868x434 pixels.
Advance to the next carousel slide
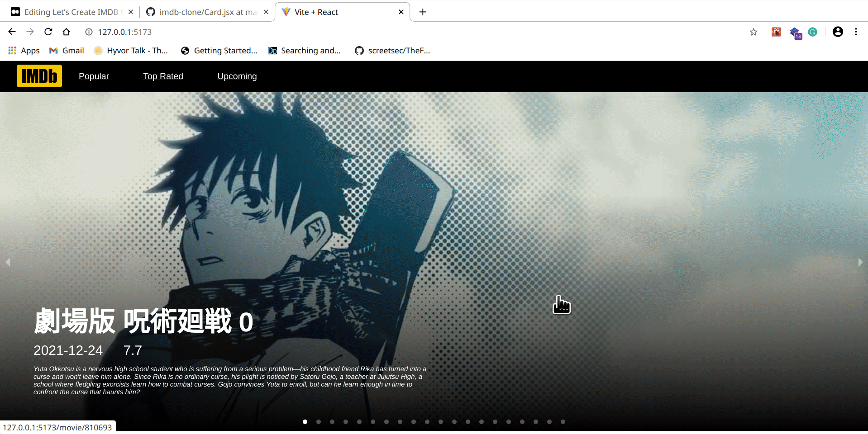(x=860, y=262)
